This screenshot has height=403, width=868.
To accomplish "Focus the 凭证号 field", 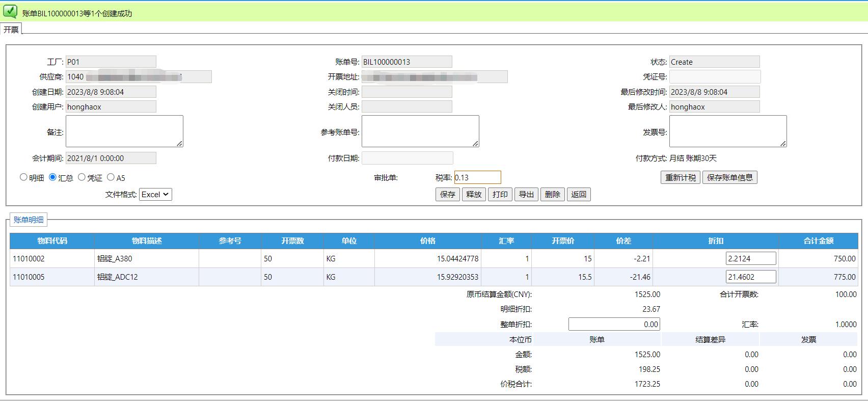I will 715,76.
